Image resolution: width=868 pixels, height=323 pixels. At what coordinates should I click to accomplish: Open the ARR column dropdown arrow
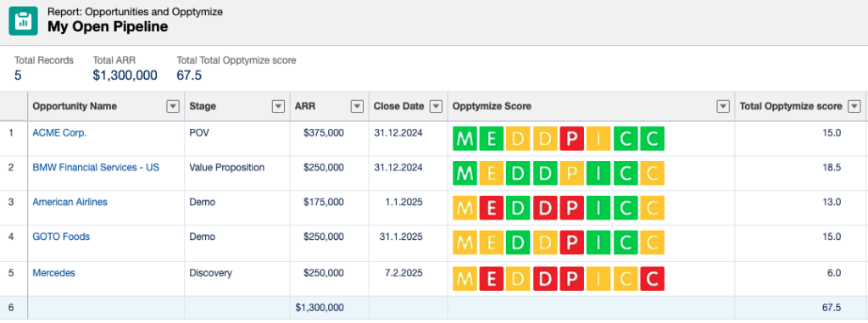358,106
